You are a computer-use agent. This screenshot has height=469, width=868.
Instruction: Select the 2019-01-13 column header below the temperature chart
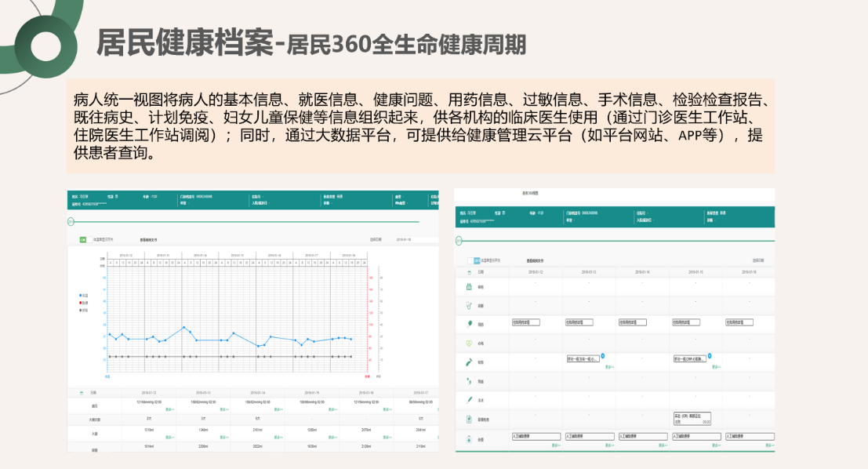204,393
